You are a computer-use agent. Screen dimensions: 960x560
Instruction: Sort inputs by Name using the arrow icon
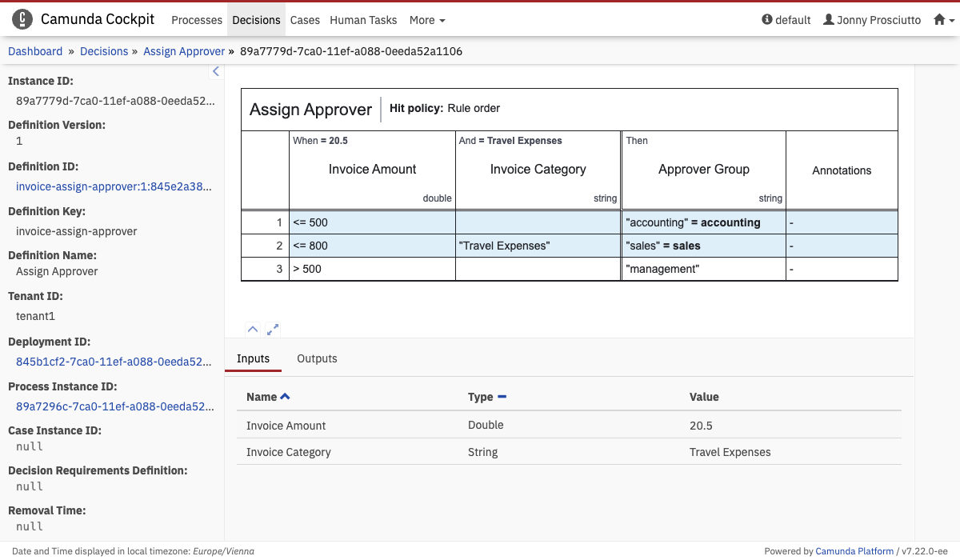(286, 397)
